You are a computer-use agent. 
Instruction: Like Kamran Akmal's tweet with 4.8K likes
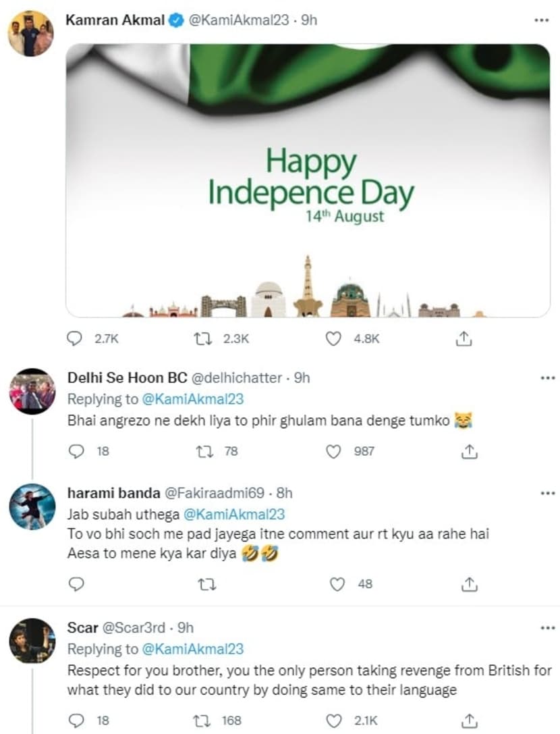click(x=333, y=338)
